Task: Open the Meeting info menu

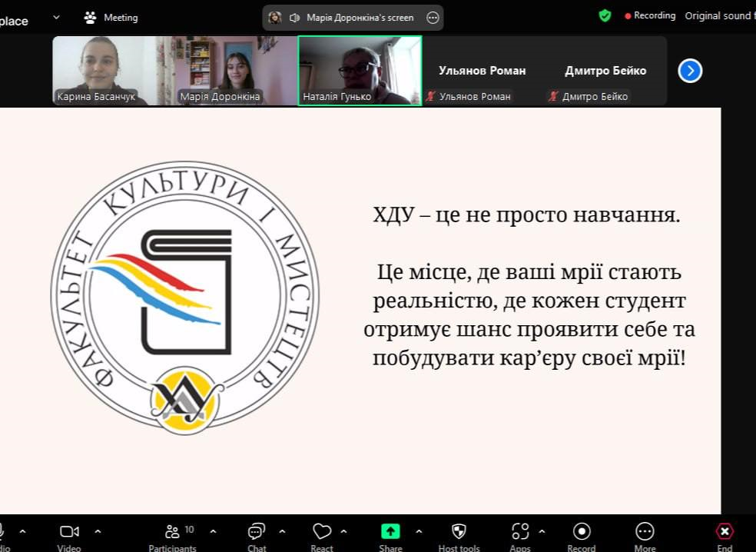Action: click(x=111, y=18)
